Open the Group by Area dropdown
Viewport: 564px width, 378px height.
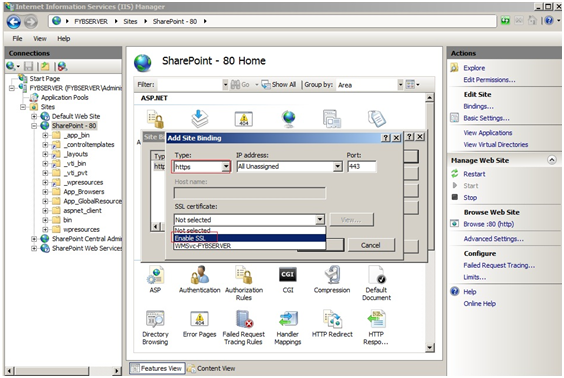click(400, 85)
